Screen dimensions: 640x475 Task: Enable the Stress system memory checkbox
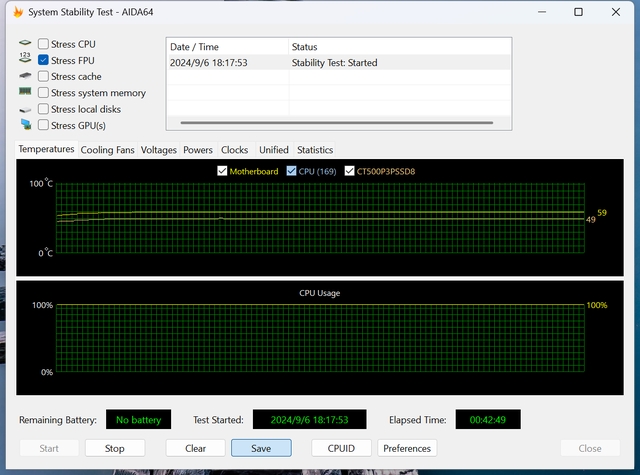point(43,93)
